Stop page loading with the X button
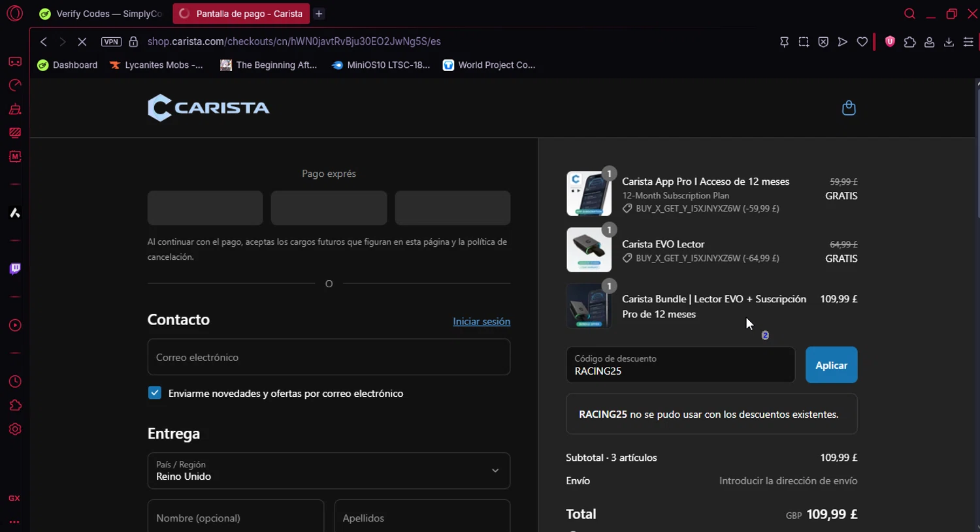Image resolution: width=980 pixels, height=532 pixels. [82, 42]
